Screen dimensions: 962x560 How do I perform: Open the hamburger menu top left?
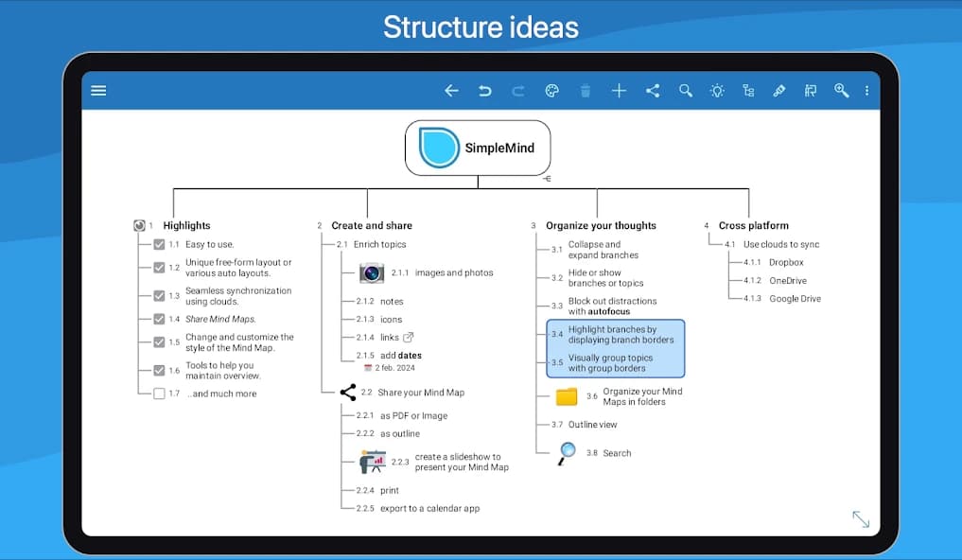(x=98, y=90)
